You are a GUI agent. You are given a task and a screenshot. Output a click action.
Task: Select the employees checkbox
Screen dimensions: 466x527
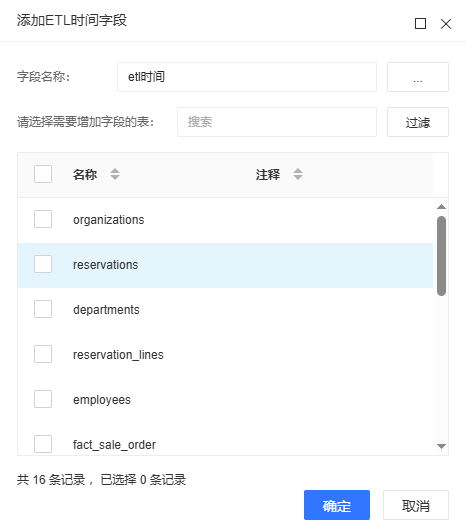(43, 399)
